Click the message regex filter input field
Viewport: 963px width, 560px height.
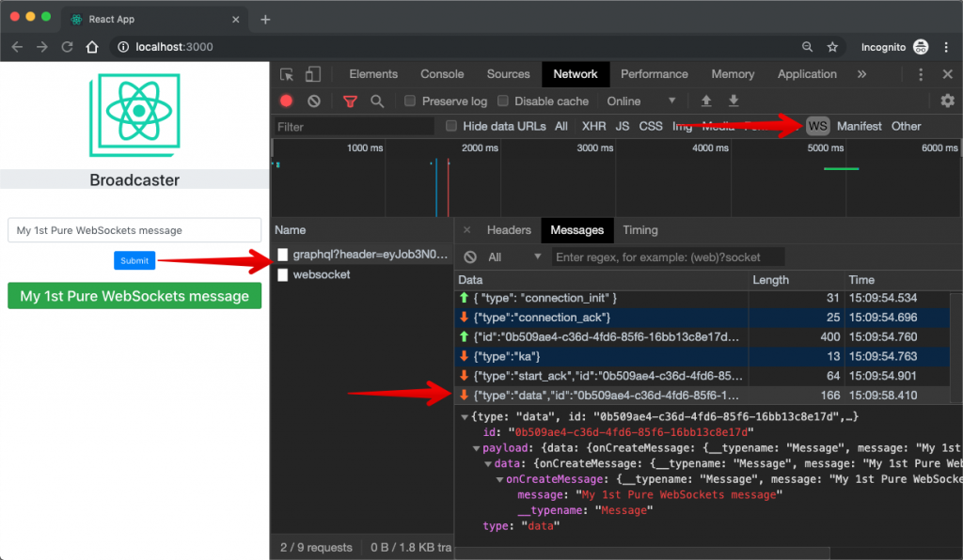coord(668,257)
